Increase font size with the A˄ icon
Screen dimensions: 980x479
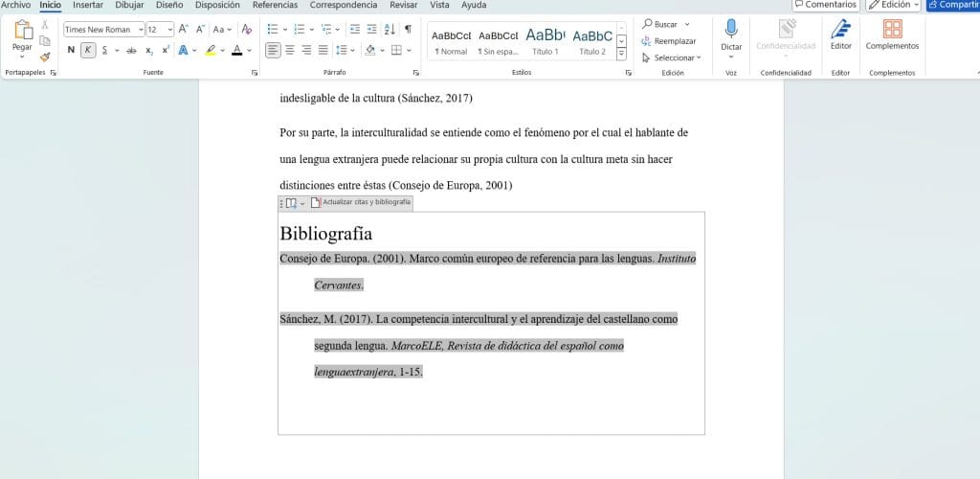(x=183, y=29)
